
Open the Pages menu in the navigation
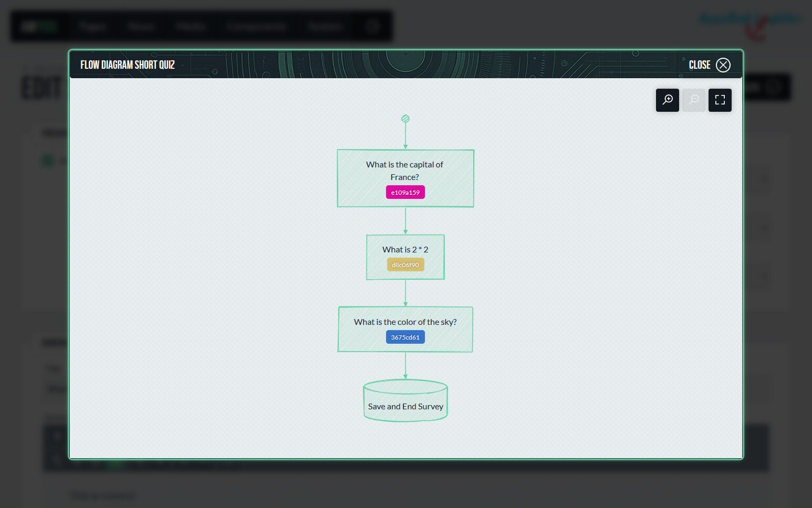[92, 26]
